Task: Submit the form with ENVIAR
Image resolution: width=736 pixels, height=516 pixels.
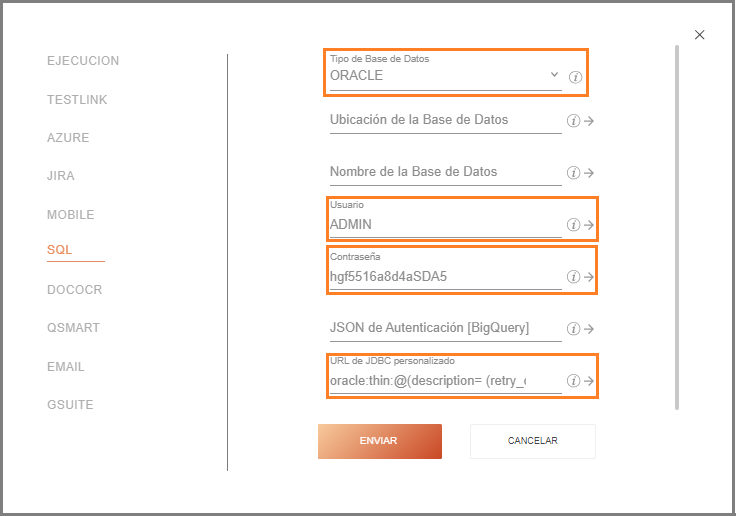Action: (x=380, y=441)
